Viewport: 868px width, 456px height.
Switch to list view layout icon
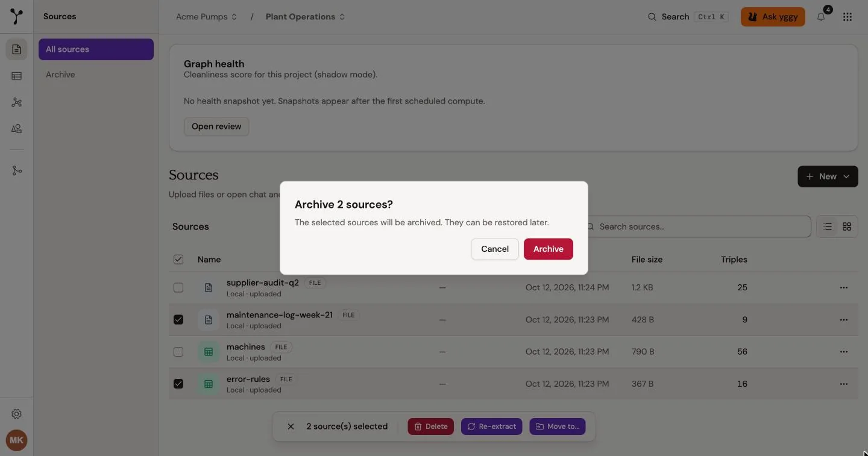828,226
